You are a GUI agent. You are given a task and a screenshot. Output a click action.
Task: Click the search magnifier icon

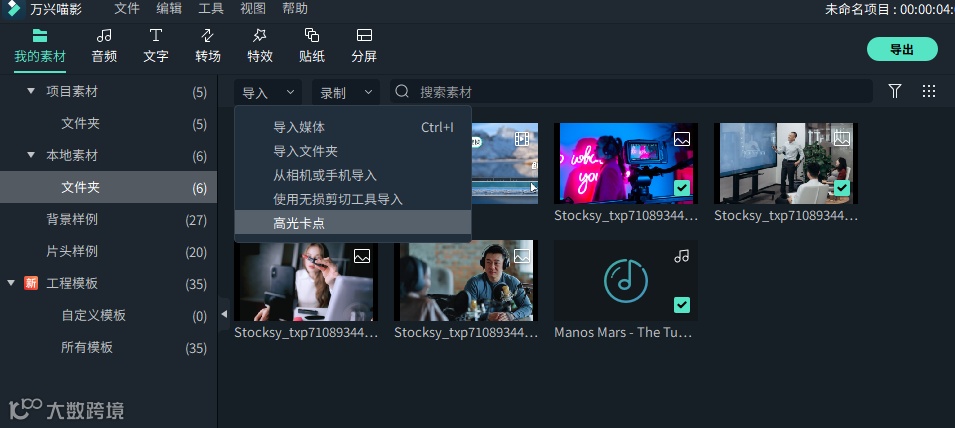(402, 91)
